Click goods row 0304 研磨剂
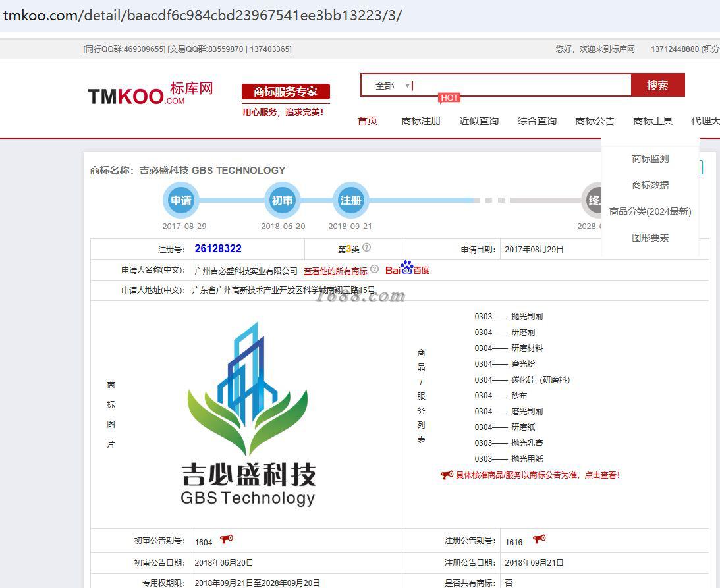Screen dimensions: 720x588 (x=505, y=333)
